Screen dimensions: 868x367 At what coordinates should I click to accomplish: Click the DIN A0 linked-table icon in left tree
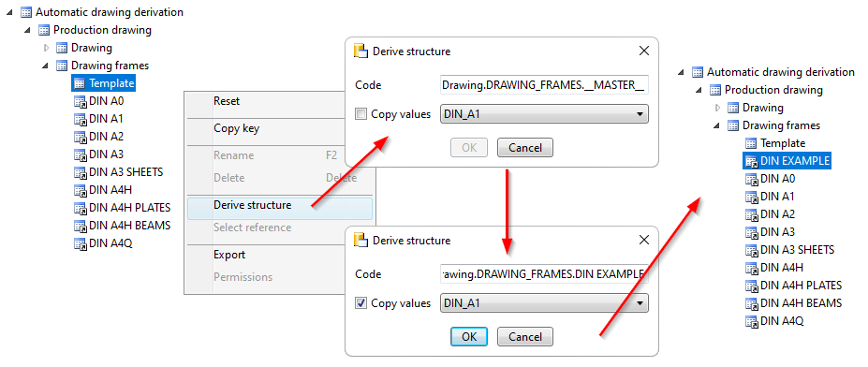pos(81,101)
